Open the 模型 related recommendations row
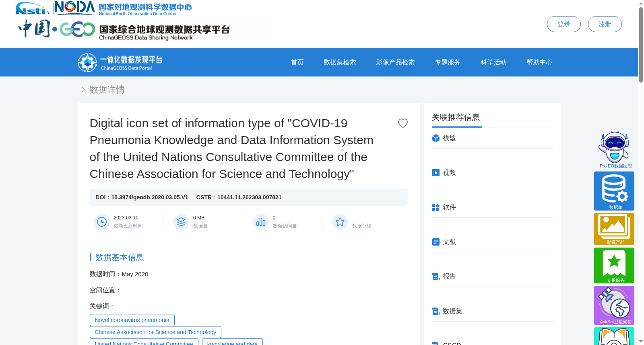Screen dimensions: 644x345 (x=492, y=138)
